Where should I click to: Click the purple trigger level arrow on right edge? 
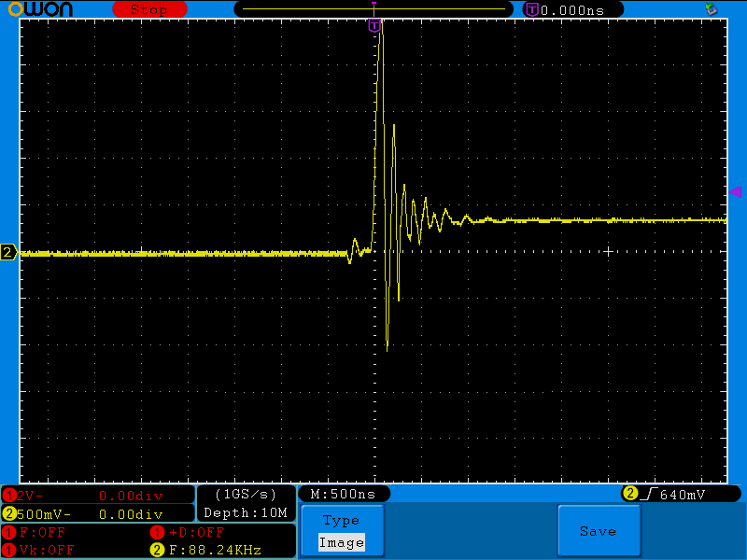735,191
